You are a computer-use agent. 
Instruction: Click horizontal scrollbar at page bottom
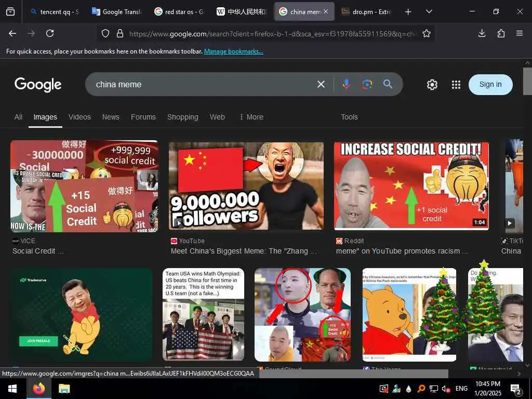pos(353,374)
